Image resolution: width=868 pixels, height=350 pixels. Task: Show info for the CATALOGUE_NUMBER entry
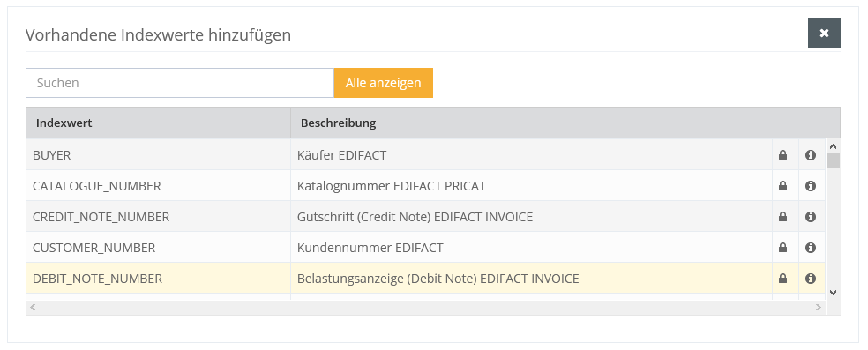coord(811,186)
